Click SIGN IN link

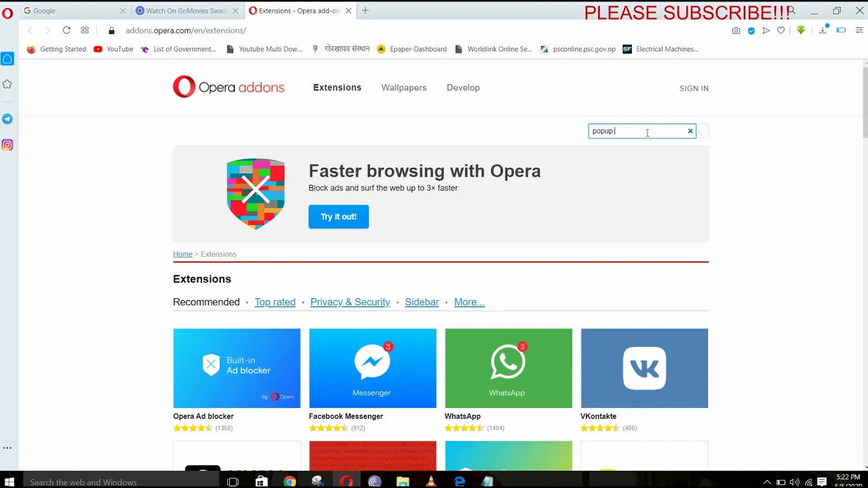pyautogui.click(x=694, y=88)
